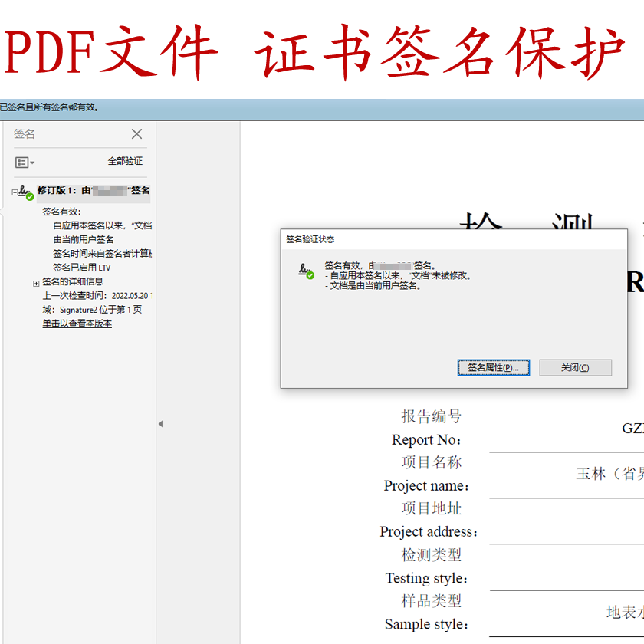Click the Project name: label

point(426,486)
